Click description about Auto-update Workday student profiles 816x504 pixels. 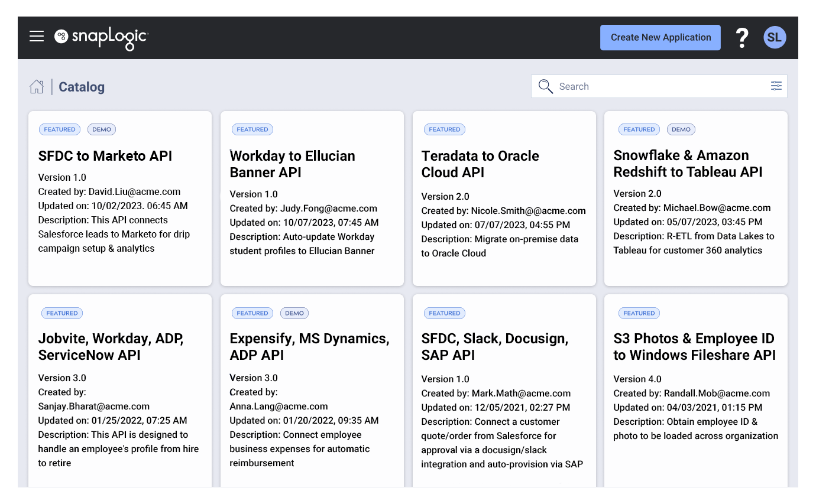302,243
